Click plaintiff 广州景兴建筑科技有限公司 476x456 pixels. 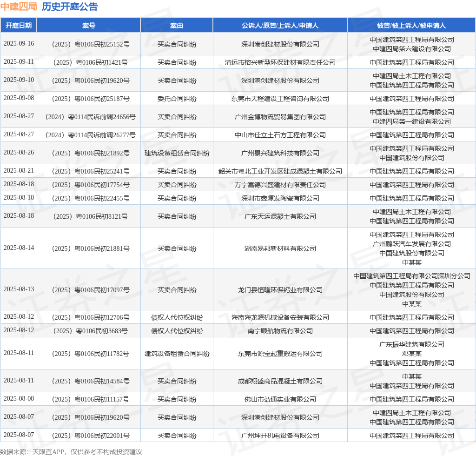pos(280,153)
